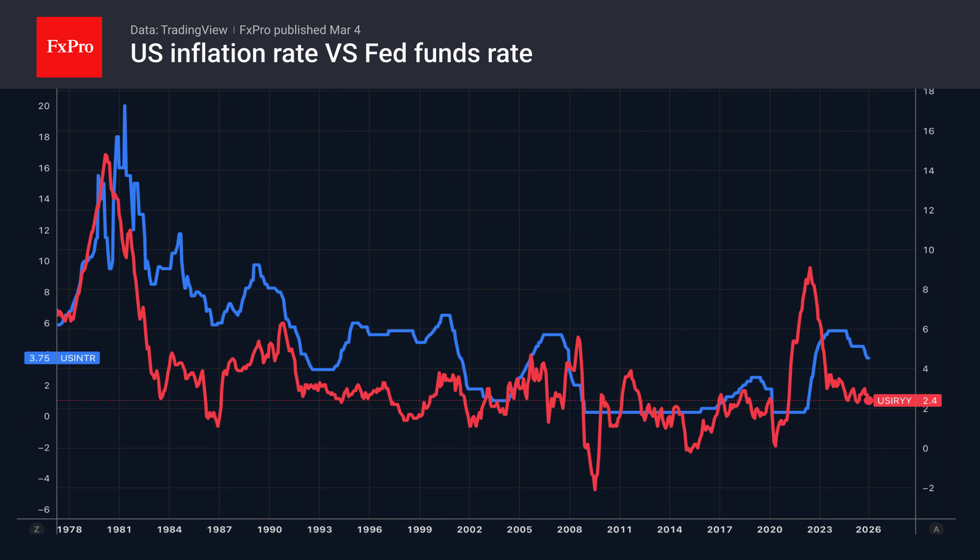Select the 2008 label on time axis

[x=569, y=529]
